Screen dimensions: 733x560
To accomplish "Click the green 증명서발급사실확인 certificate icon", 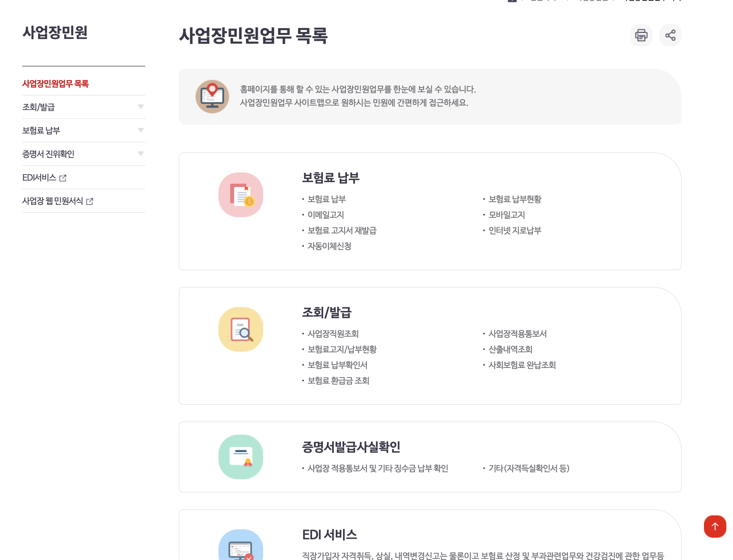I will pos(241,456).
